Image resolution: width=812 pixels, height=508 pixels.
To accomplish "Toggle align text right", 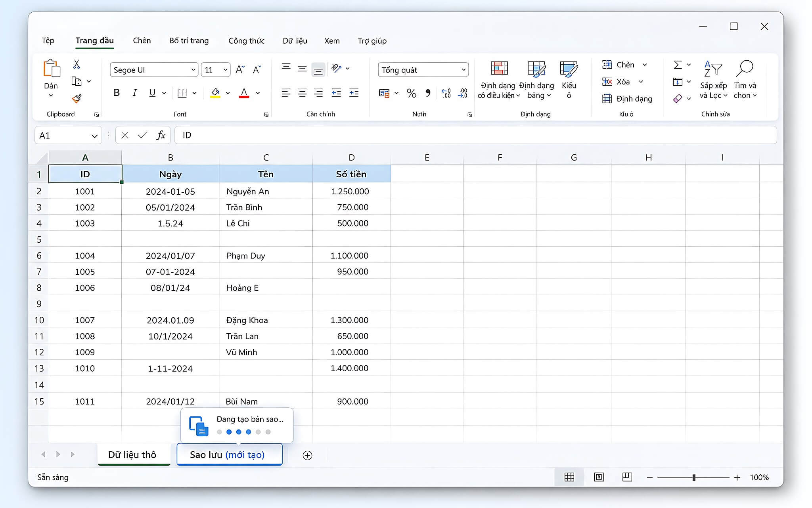I will 318,93.
